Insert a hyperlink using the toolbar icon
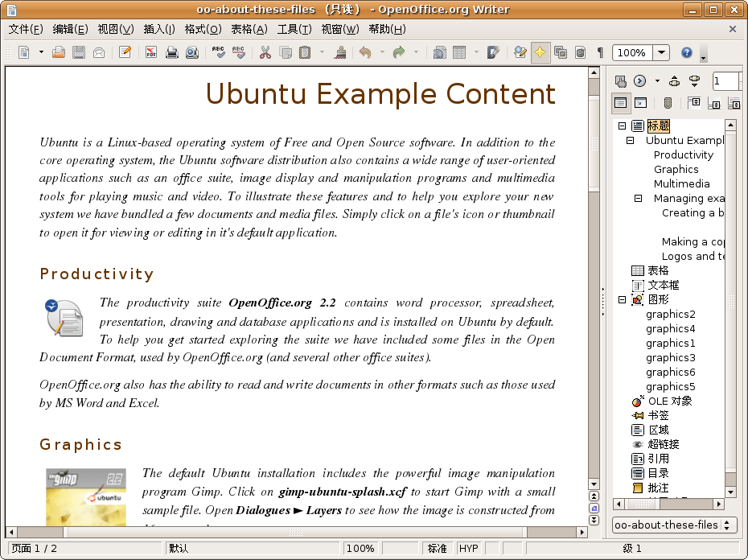The width and height of the screenshot is (748, 560). [x=439, y=52]
